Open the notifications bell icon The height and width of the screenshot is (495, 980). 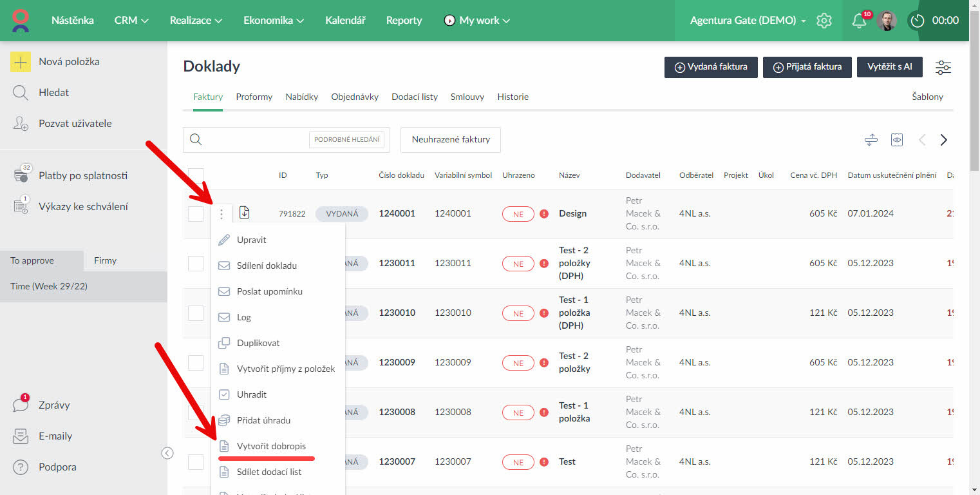coord(859,21)
